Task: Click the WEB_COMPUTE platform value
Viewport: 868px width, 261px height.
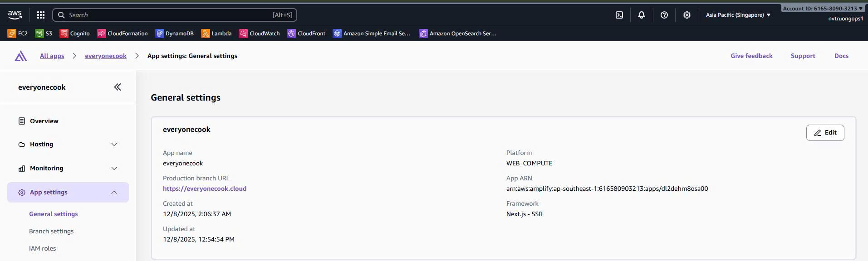Action: coord(529,163)
